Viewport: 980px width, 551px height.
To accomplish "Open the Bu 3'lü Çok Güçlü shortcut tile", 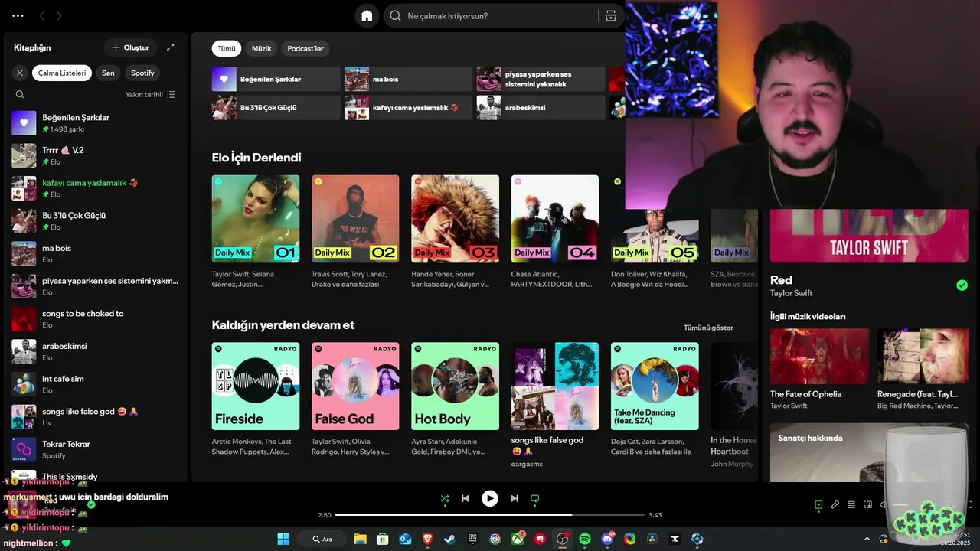I will (x=276, y=108).
